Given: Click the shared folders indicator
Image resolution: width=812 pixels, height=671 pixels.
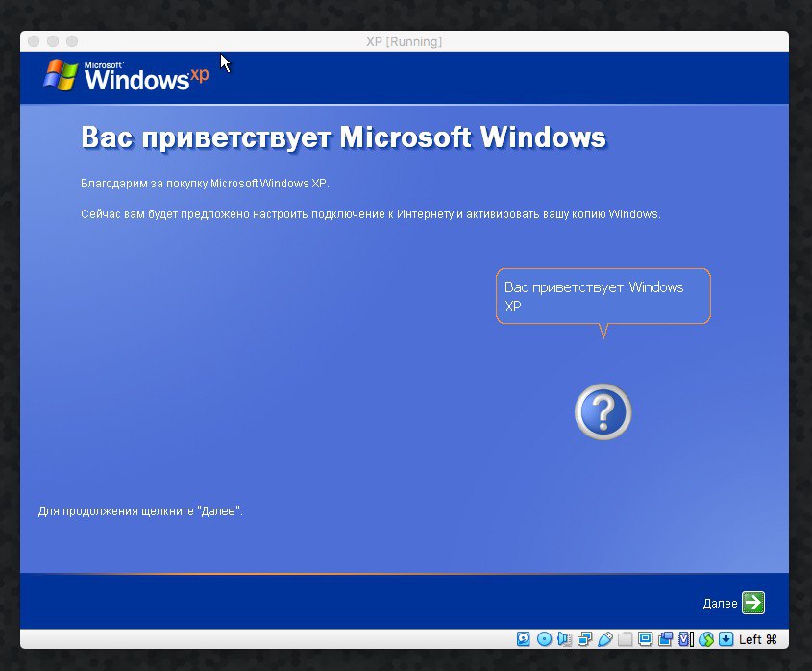Looking at the screenshot, I should click(x=625, y=639).
